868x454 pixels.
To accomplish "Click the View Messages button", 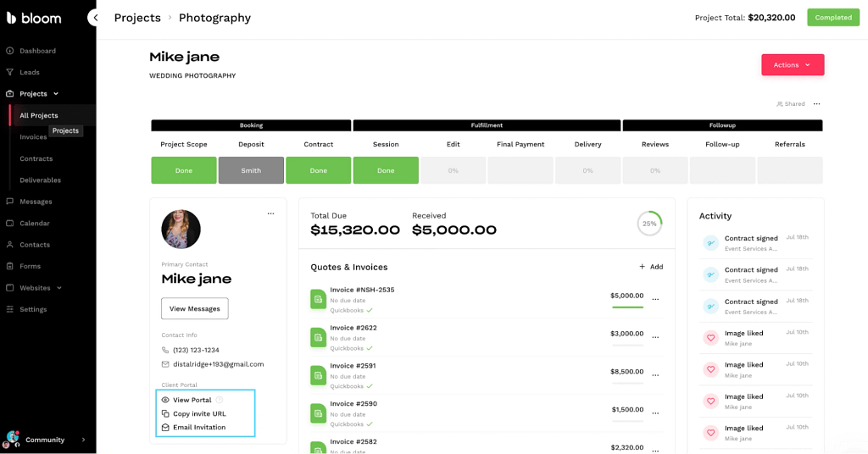I will [195, 308].
